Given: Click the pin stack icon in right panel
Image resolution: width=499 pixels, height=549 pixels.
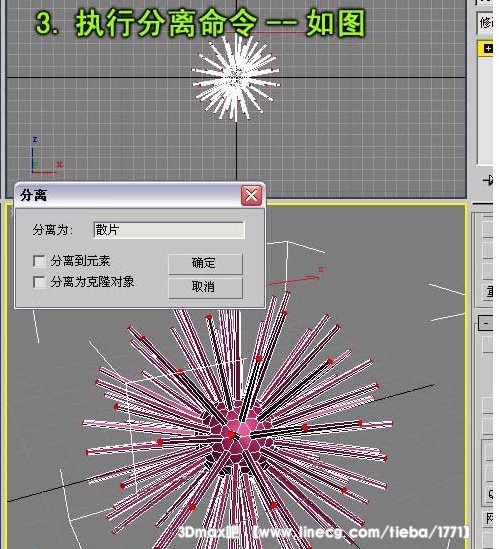Looking at the screenshot, I should pyautogui.click(x=488, y=181).
